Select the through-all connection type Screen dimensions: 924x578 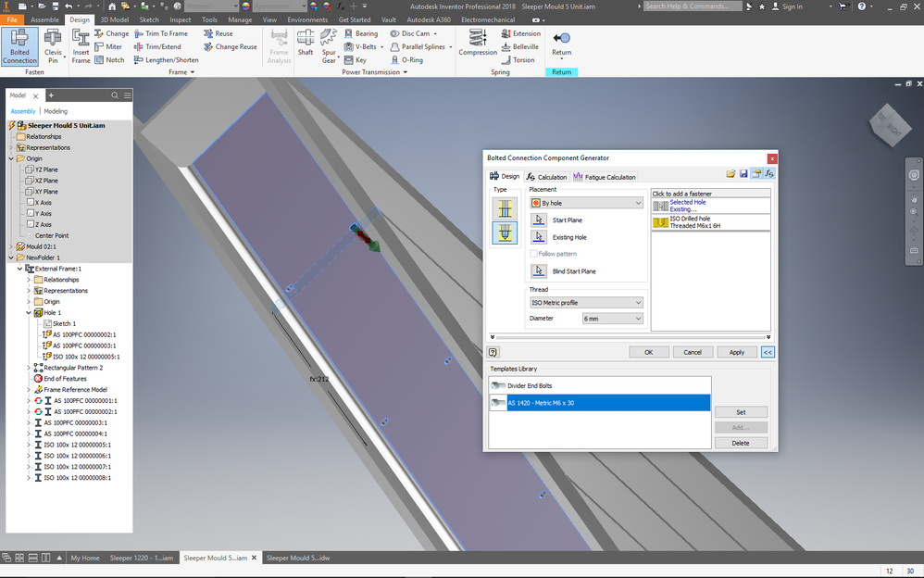tap(505, 208)
